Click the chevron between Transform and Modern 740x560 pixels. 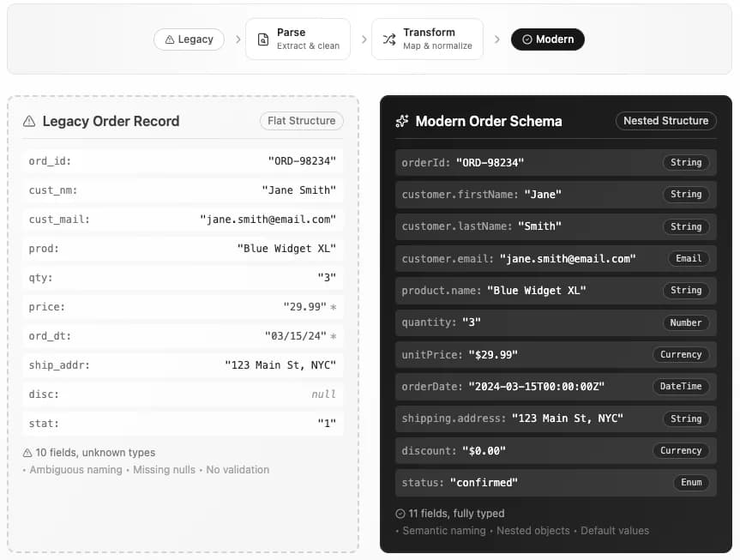[496, 39]
